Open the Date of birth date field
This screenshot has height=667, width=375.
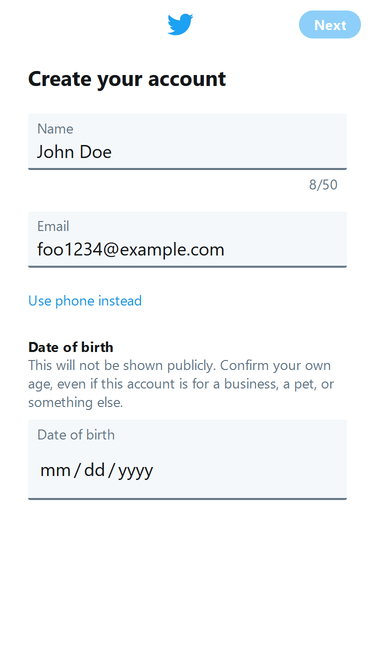188,459
